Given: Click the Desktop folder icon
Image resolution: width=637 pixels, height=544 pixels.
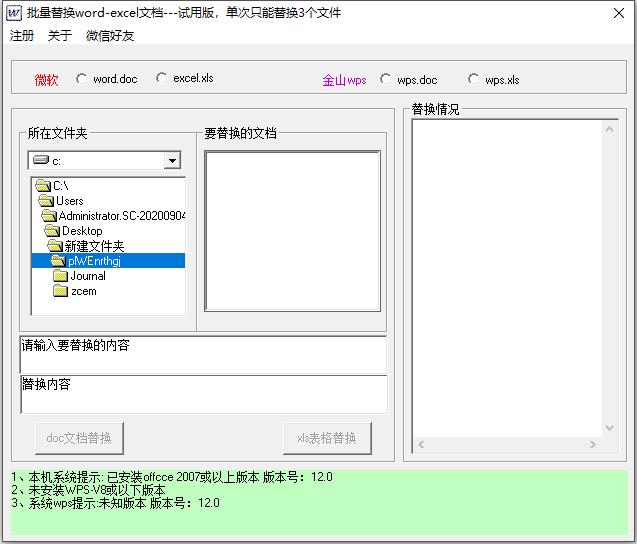Looking at the screenshot, I should coord(52,231).
